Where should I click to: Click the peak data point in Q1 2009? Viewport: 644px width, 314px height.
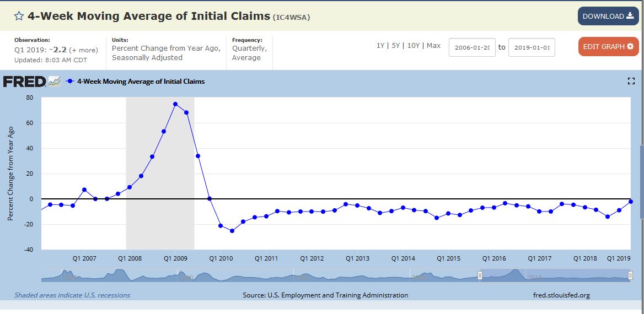[175, 104]
